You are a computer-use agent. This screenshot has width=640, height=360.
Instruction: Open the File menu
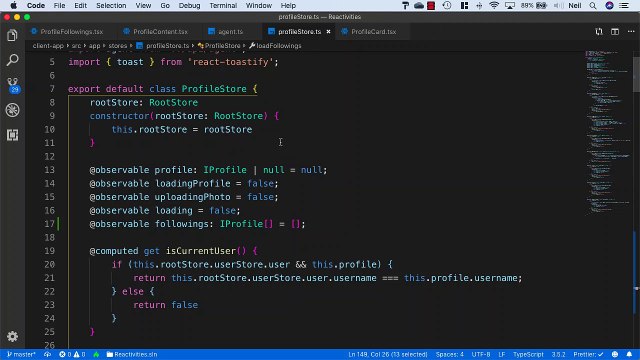(x=59, y=5)
